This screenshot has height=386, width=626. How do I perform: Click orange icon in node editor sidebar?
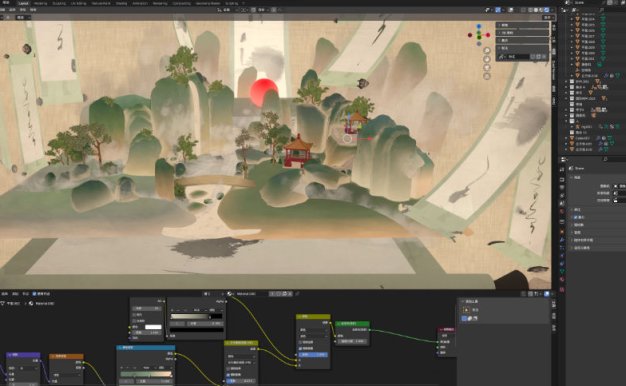[466, 310]
